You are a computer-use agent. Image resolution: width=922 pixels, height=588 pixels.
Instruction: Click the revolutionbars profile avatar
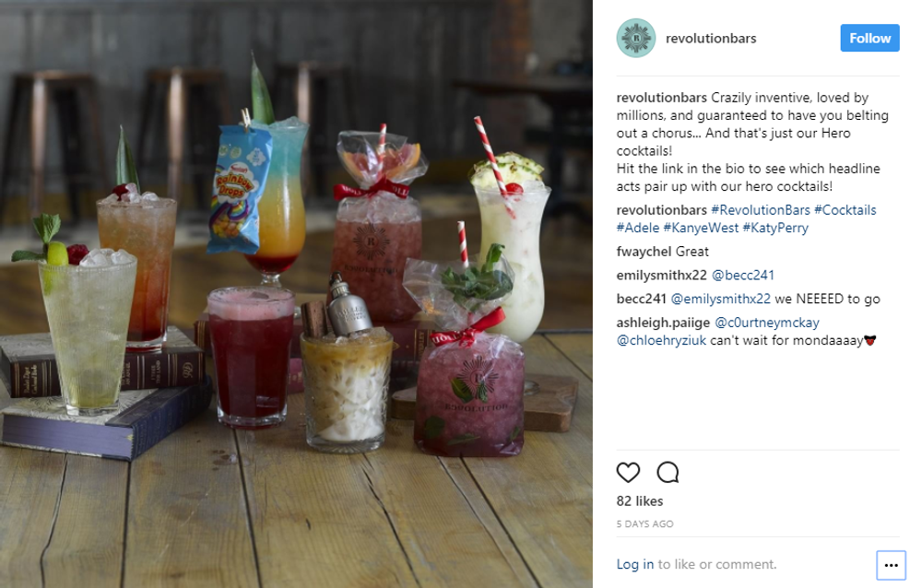point(635,38)
